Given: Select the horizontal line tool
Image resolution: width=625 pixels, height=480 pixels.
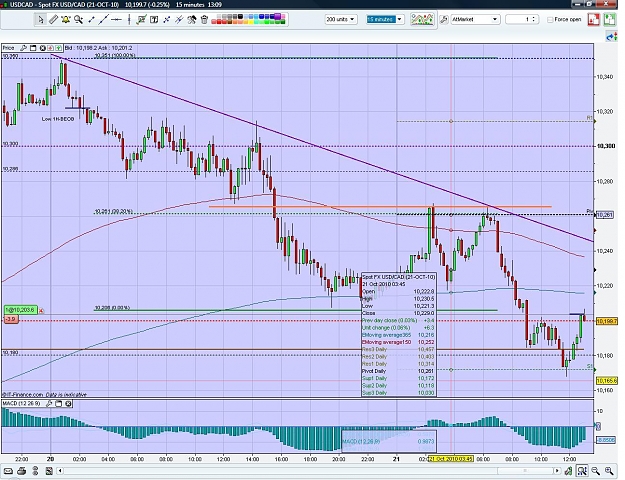Looking at the screenshot, I should coord(116,19).
